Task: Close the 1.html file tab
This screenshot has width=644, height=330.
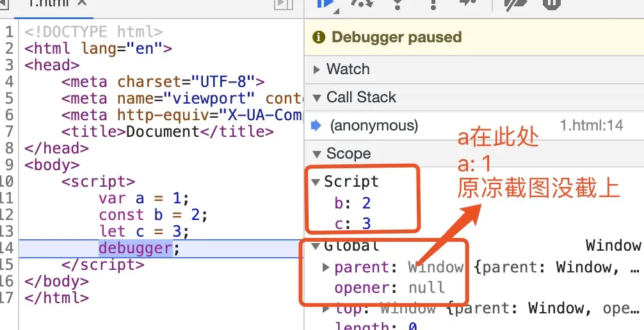Action: tap(82, 3)
